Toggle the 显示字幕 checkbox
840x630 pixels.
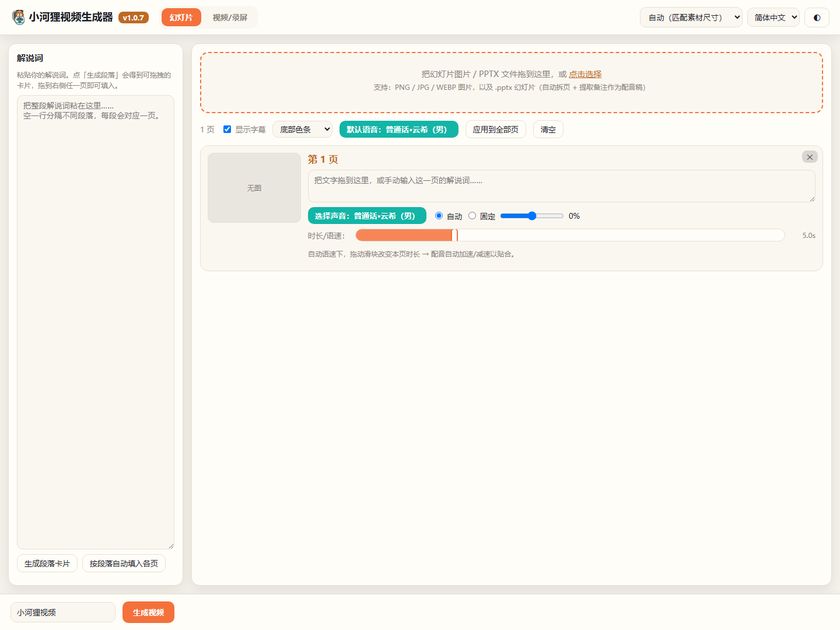(x=228, y=129)
